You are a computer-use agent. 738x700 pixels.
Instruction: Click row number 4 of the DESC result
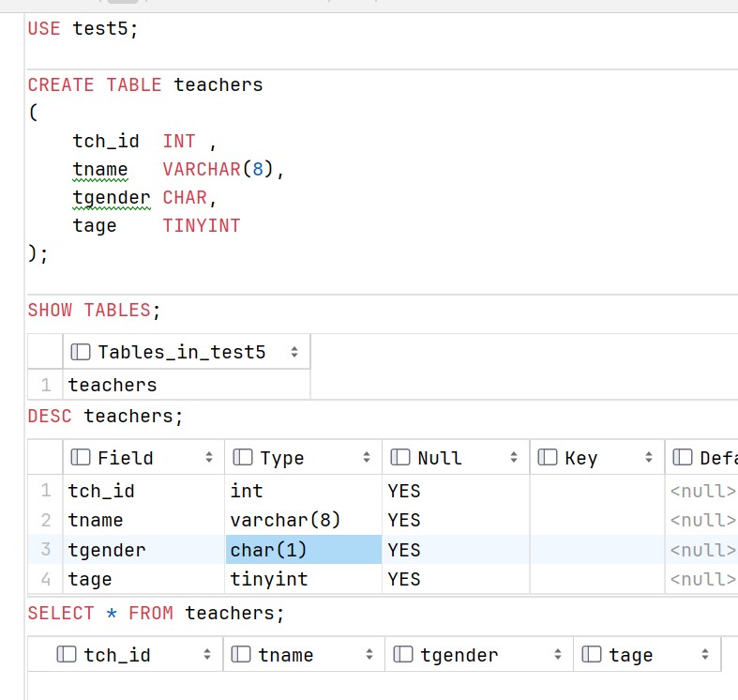tap(46, 579)
